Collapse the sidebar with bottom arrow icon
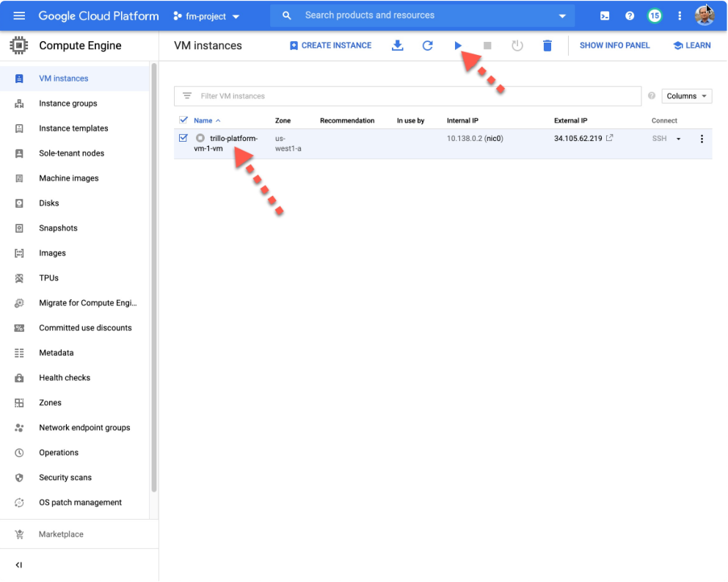Viewport: 728px width, 582px height. [x=18, y=565]
